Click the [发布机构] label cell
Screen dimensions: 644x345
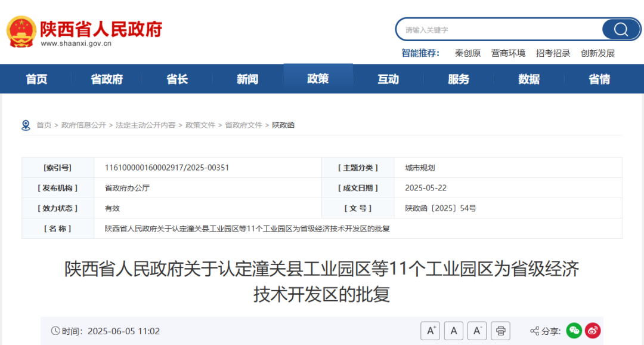point(57,188)
